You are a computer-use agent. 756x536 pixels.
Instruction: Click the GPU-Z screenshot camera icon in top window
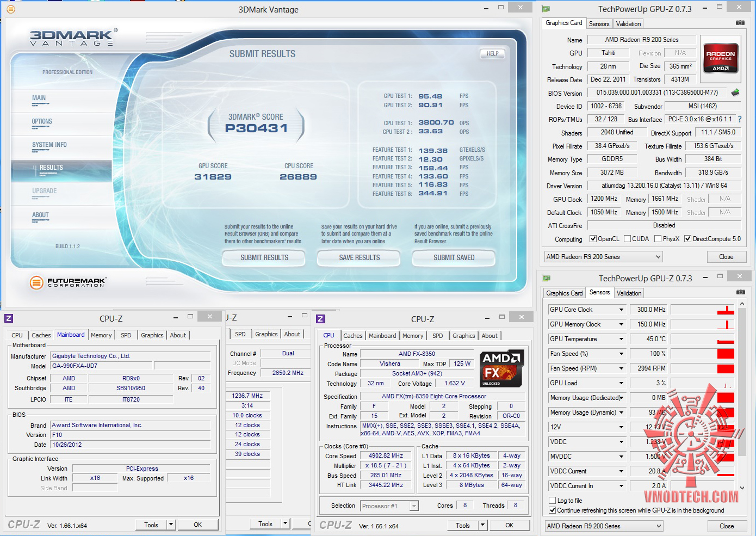(740, 23)
